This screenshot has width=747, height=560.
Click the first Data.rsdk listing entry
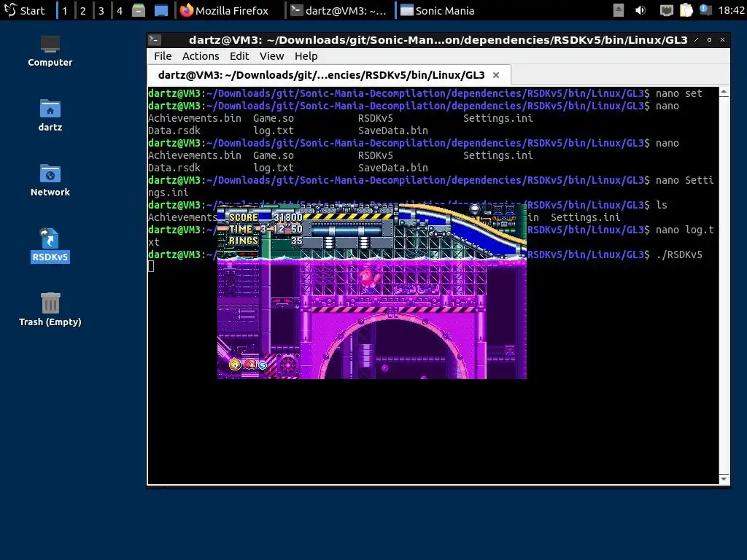tap(174, 131)
